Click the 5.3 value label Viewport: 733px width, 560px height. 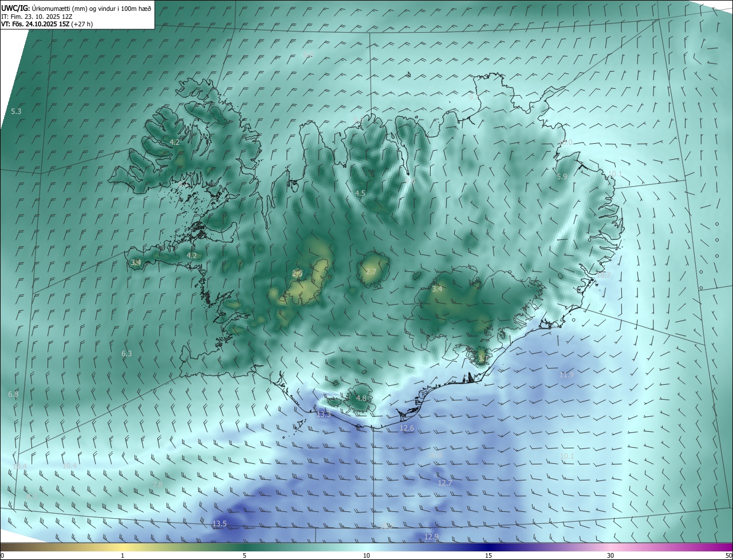[16, 111]
